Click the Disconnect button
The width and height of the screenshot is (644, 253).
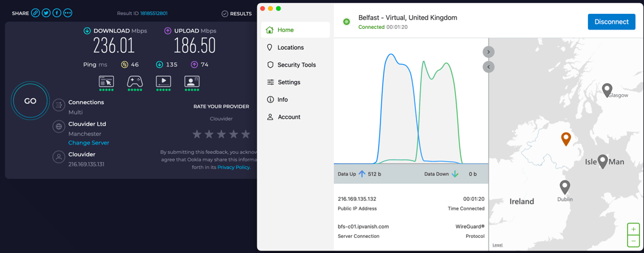611,22
